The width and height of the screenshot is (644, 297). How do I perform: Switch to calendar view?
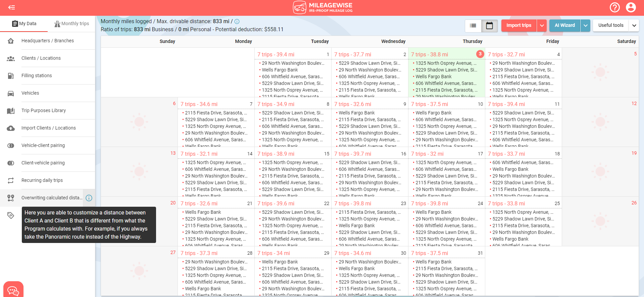pyautogui.click(x=490, y=26)
